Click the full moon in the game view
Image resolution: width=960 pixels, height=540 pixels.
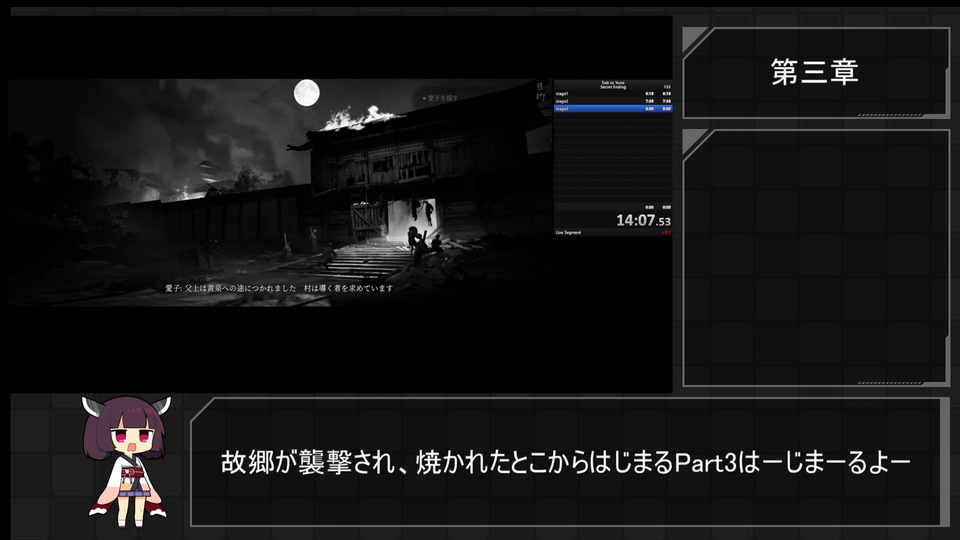(x=307, y=93)
